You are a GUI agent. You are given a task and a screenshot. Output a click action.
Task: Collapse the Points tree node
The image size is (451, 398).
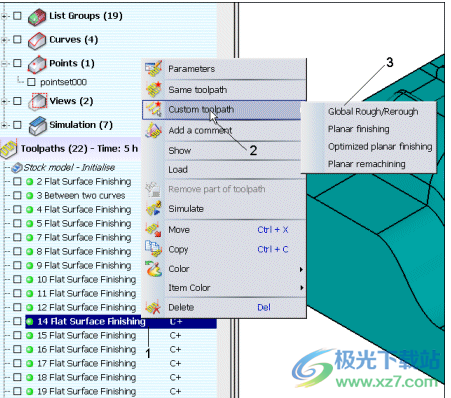coord(4,64)
